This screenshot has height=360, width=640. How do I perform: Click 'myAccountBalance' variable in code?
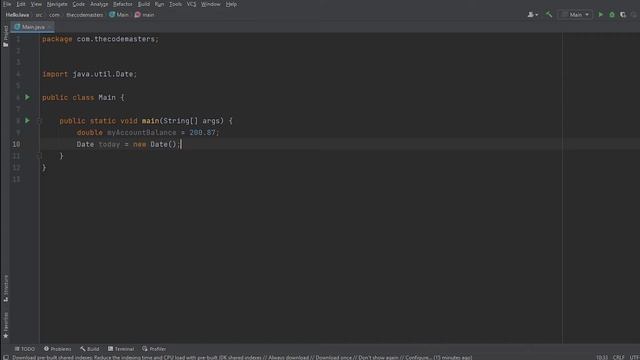tap(142, 133)
